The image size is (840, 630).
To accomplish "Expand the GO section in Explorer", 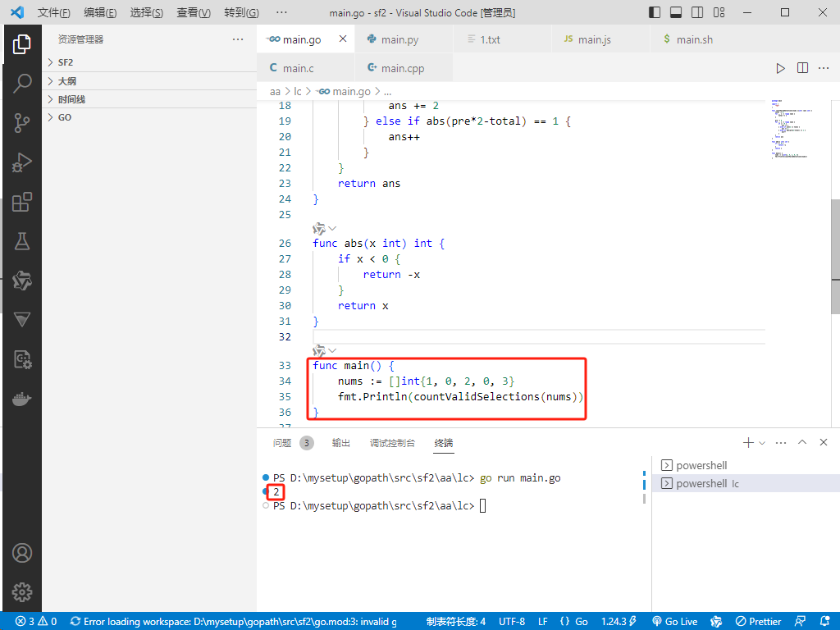I will [x=149, y=117].
